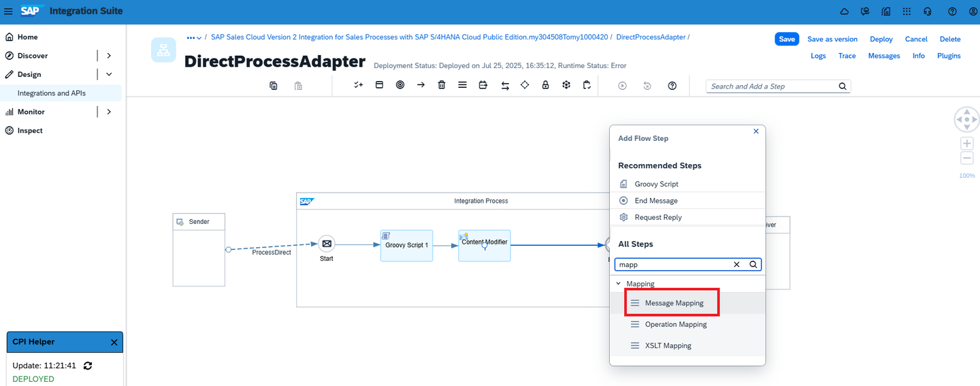The image size is (980, 386).
Task: Click the checklist-plus toolbar icon
Action: (x=359, y=85)
